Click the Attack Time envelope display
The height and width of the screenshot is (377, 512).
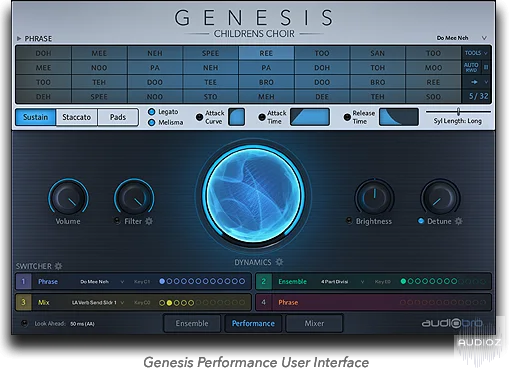(310, 117)
